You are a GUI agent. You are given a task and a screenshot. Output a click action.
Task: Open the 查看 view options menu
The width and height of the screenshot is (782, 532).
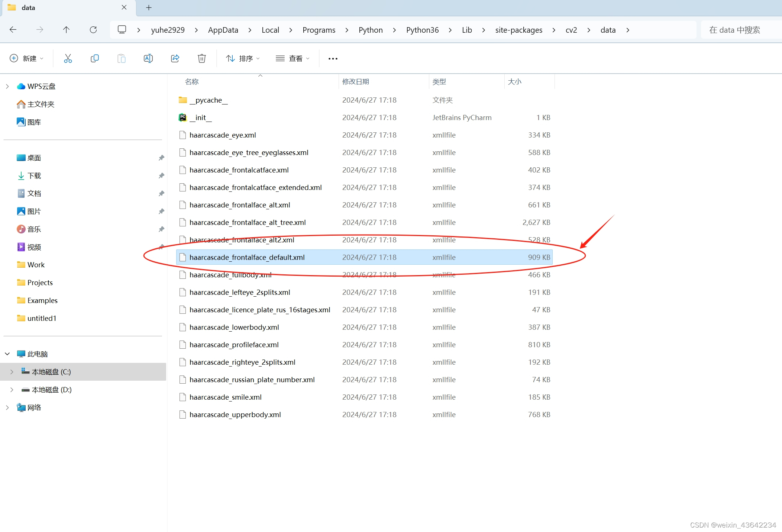(293, 58)
